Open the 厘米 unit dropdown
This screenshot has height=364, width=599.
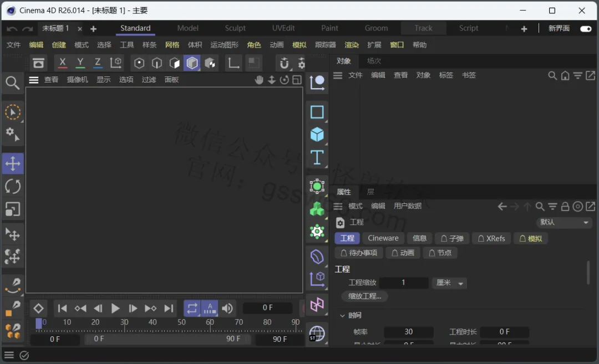449,283
